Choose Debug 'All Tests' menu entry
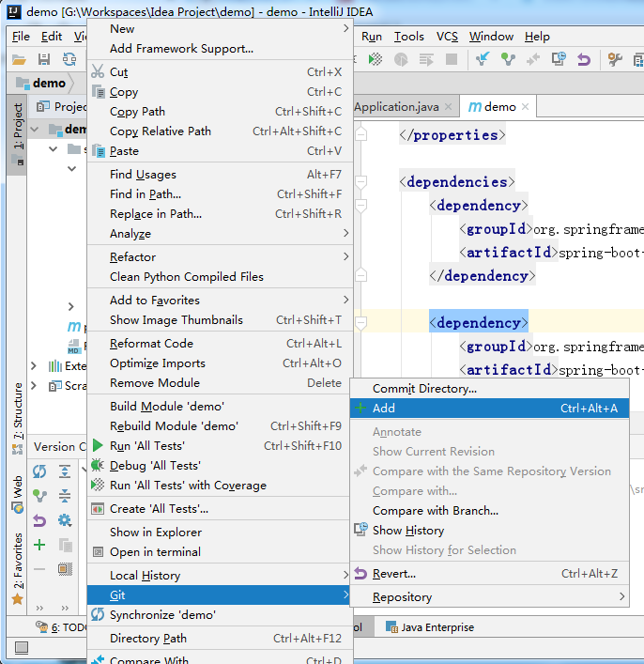The height and width of the screenshot is (664, 644). [220, 466]
